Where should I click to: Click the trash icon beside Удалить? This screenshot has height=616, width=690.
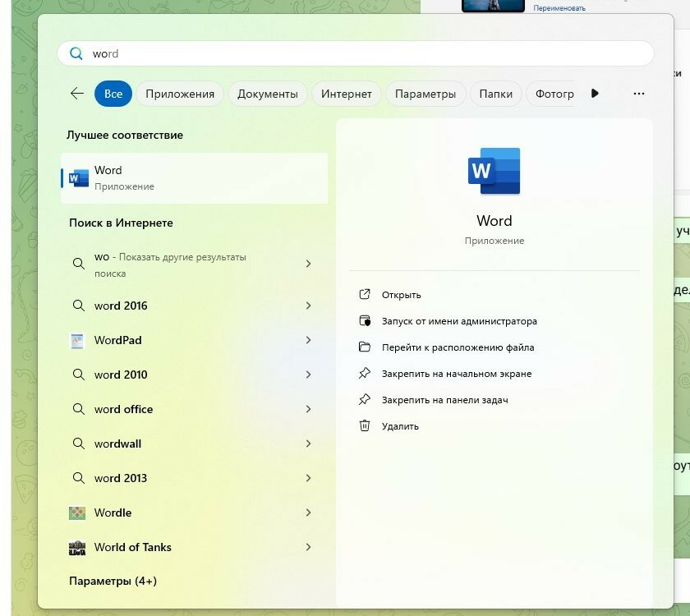[365, 425]
